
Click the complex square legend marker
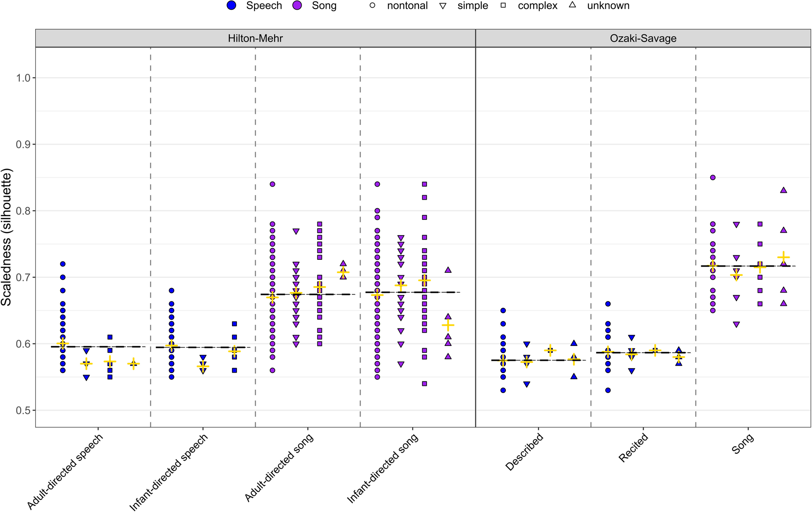(x=503, y=6)
